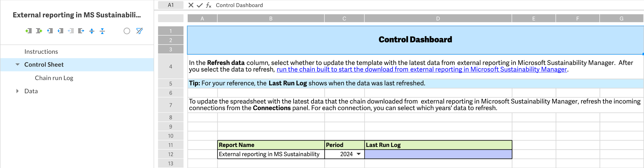The image size is (644, 168).
Task: Move the selected sheet up in the outline
Action: point(50,31)
